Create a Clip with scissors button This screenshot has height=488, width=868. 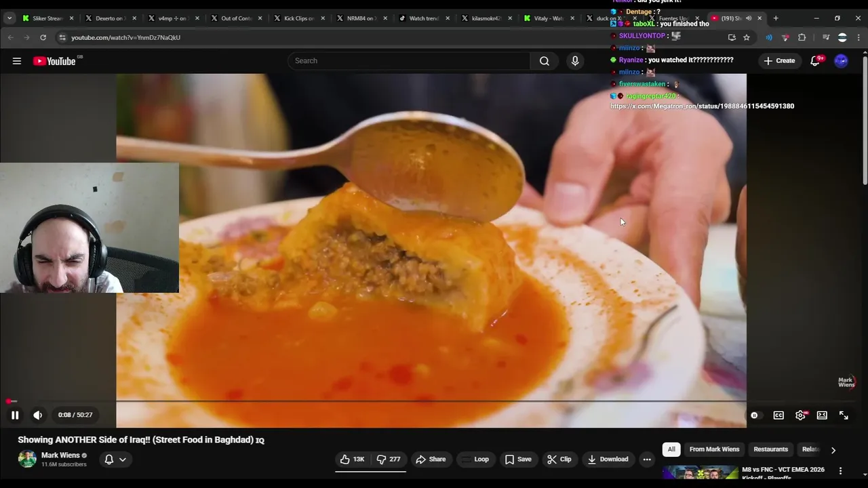pos(559,460)
